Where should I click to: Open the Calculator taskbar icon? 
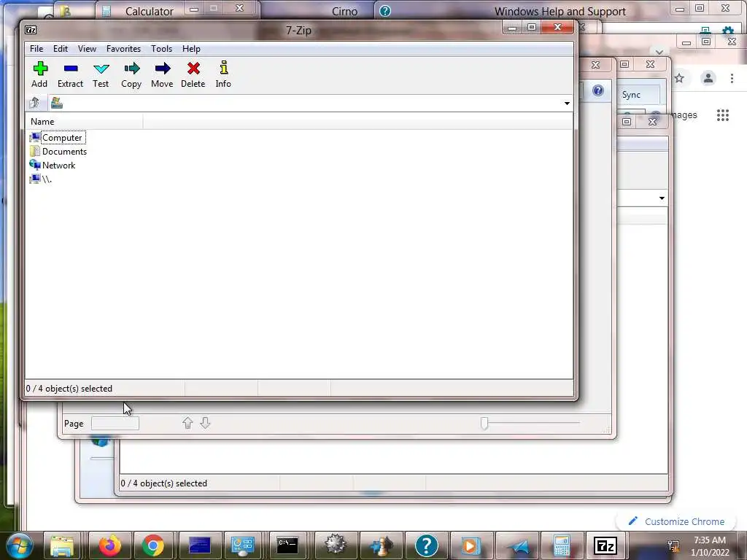[562, 545]
